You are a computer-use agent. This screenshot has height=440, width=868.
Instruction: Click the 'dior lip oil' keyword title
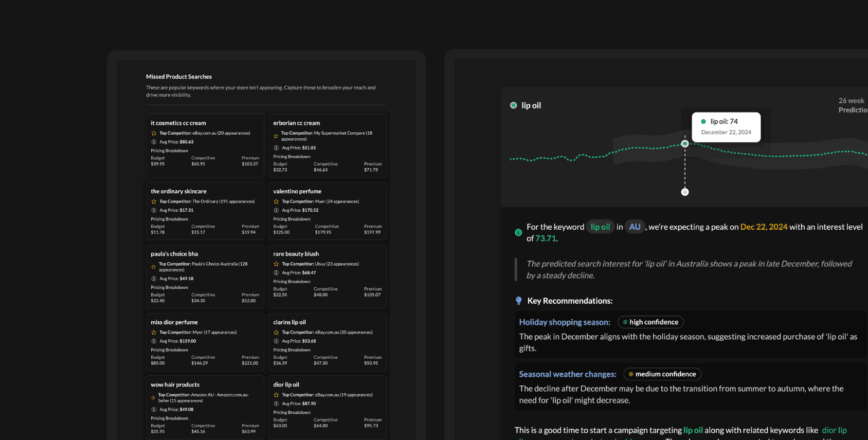(286, 385)
